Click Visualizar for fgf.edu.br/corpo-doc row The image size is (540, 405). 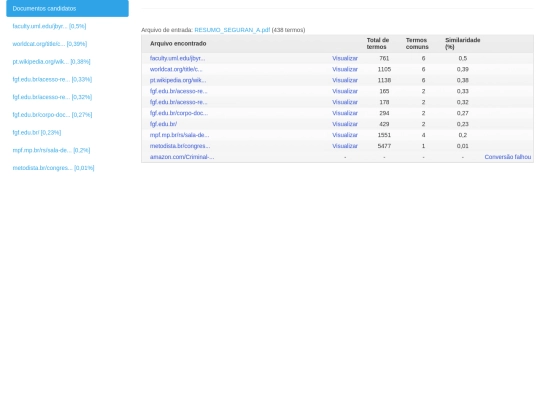tap(345, 113)
